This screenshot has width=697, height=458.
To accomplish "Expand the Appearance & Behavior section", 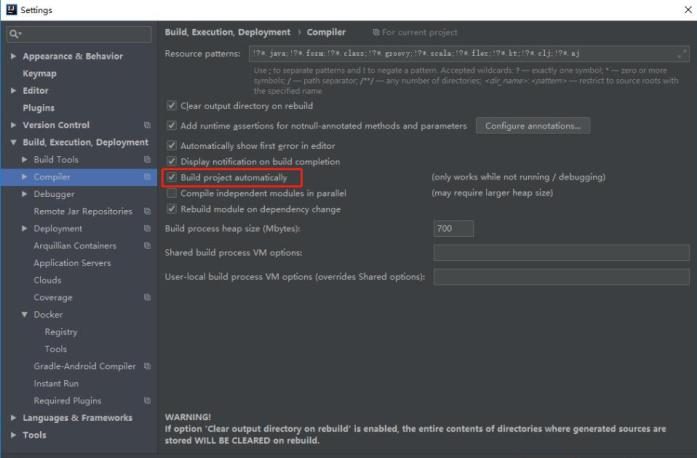I will [x=13, y=57].
